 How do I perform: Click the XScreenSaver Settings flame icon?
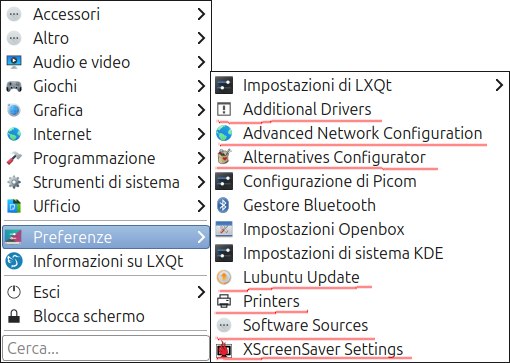pos(224,349)
